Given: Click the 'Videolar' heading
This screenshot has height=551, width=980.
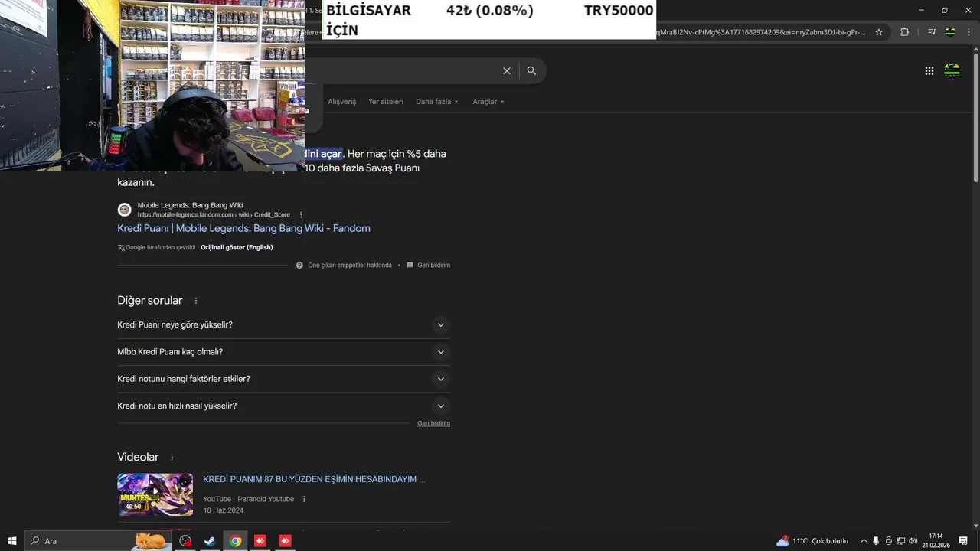Looking at the screenshot, I should (138, 457).
